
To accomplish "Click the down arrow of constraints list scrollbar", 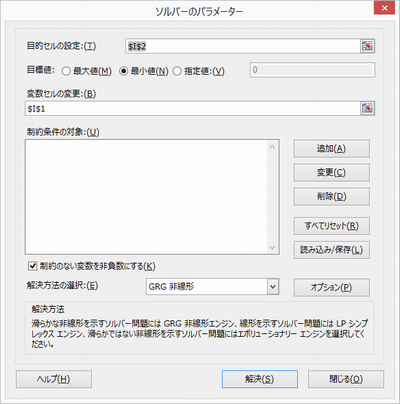I will point(272,248).
